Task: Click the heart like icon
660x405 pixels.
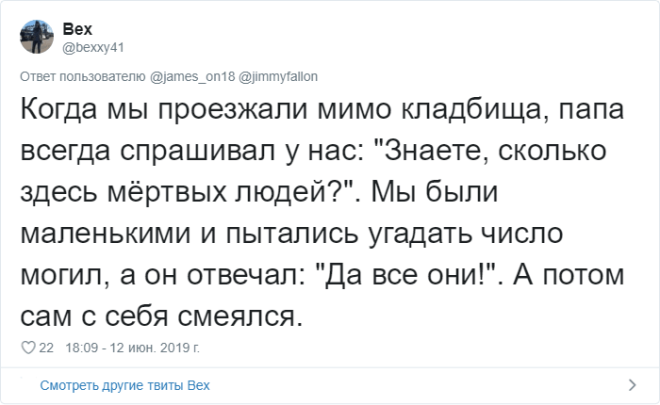Action: coord(27,348)
